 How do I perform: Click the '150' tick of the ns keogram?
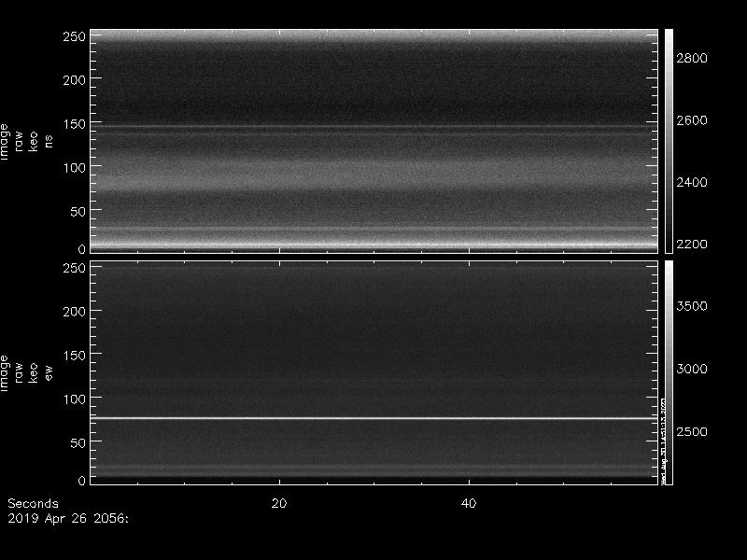(x=74, y=124)
